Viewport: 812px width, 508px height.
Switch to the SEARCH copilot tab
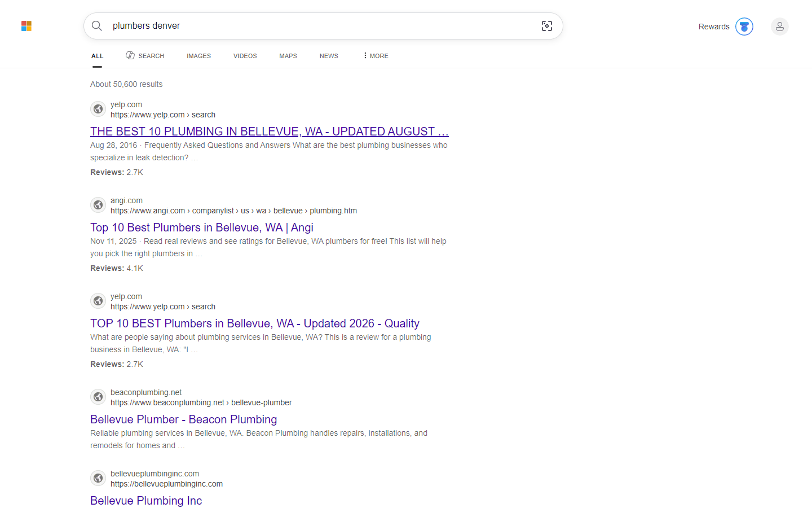click(145, 56)
